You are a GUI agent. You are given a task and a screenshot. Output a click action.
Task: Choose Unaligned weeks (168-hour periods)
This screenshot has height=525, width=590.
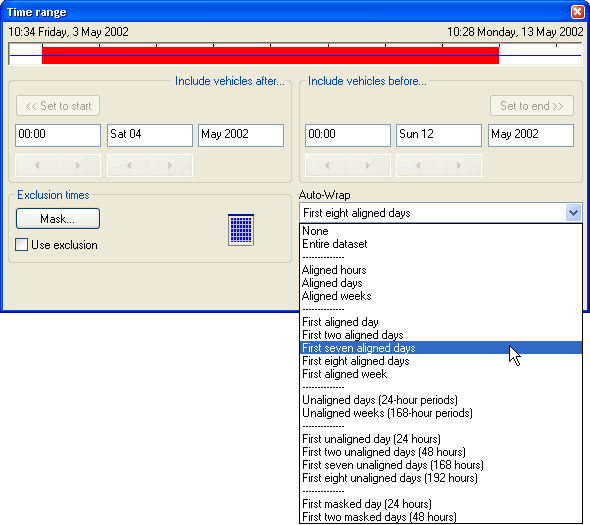441,413
